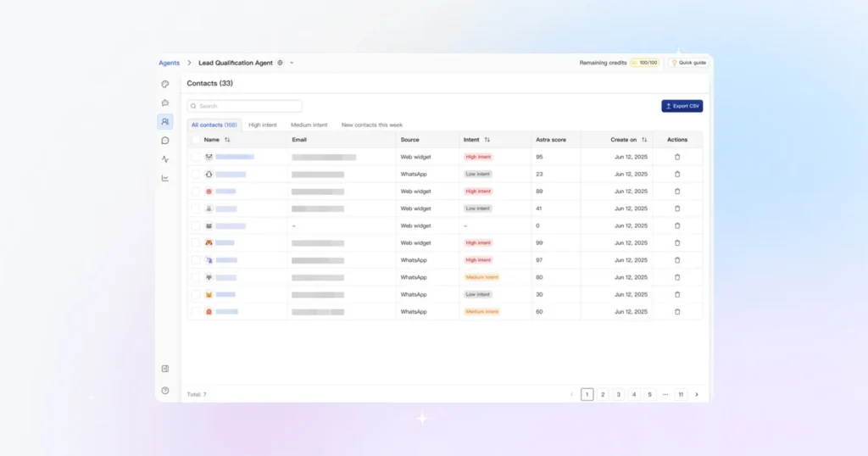
Task: Select page 1 in the pagination
Action: pos(587,395)
